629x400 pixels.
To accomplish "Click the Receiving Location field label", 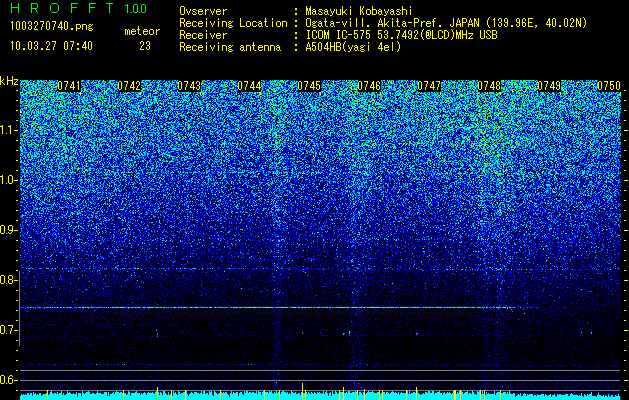I will point(233,23).
